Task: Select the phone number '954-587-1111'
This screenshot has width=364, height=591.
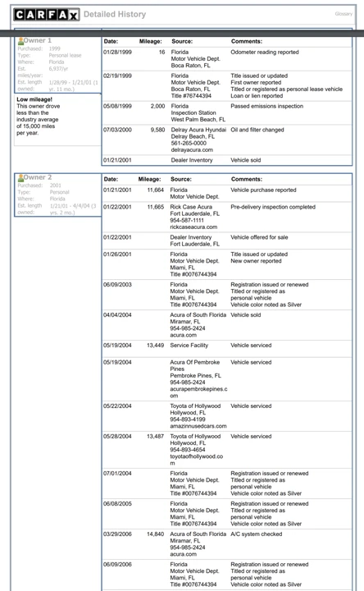Action: (x=187, y=221)
